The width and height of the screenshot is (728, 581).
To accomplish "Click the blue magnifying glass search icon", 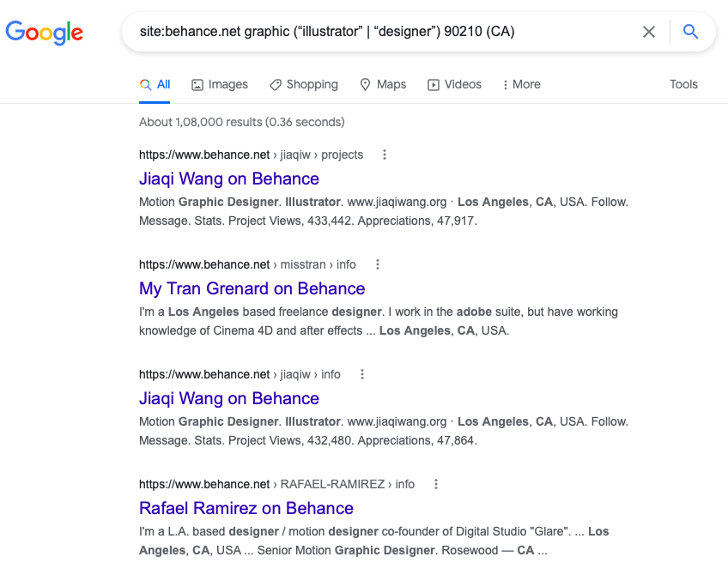I will 690,32.
